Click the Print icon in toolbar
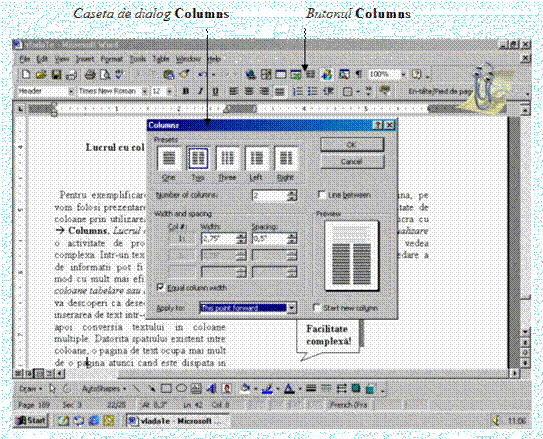Viewport: 543px width, 439px height. point(90,74)
